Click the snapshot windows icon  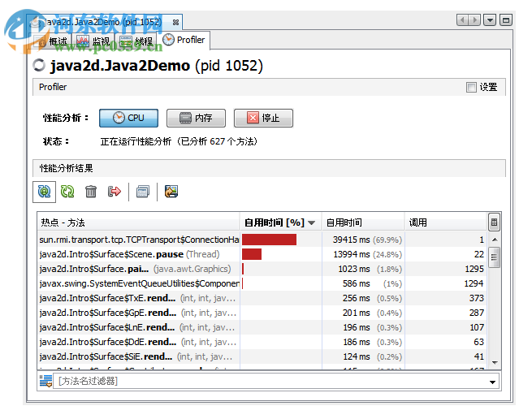143,192
